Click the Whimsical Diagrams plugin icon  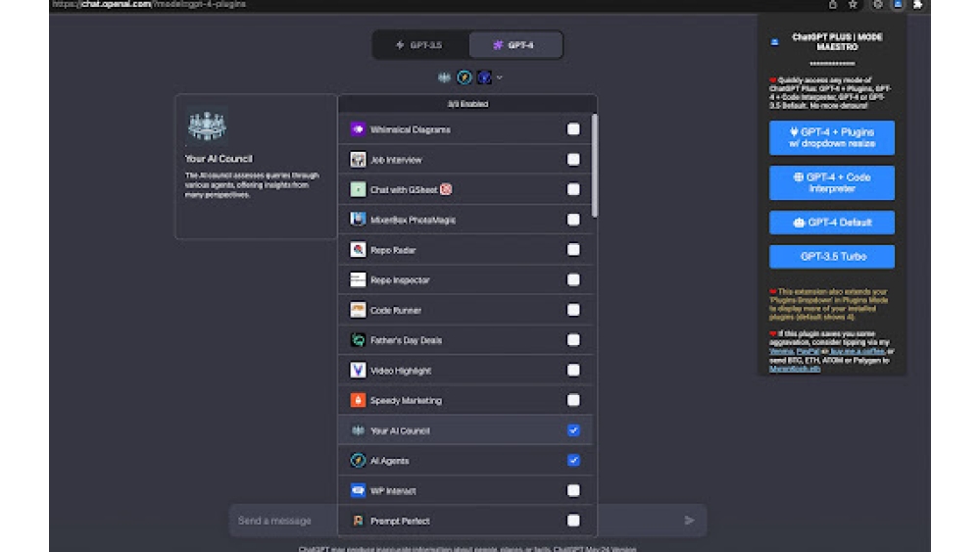pyautogui.click(x=358, y=129)
